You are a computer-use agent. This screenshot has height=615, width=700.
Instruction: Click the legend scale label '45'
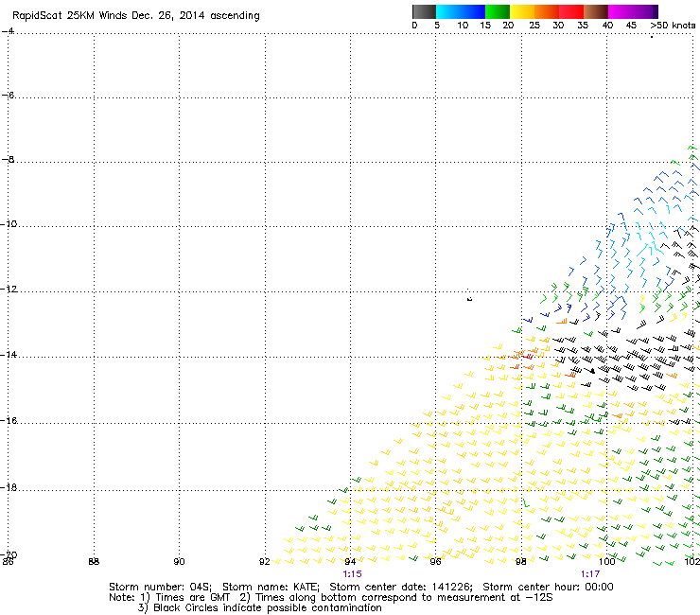[631, 26]
